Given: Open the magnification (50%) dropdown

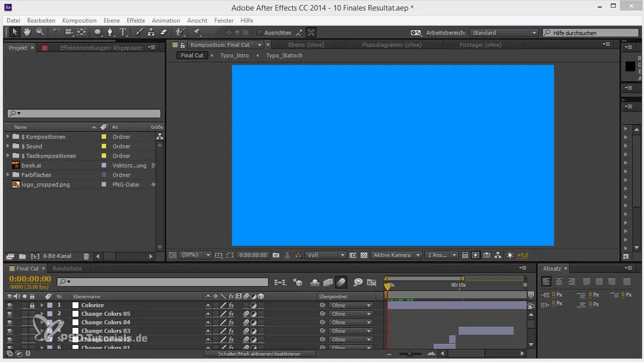Looking at the screenshot, I should point(196,255).
